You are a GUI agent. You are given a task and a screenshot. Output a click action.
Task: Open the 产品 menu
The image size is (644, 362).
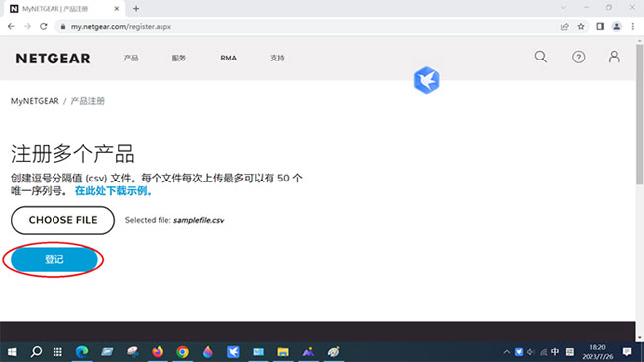(x=131, y=58)
